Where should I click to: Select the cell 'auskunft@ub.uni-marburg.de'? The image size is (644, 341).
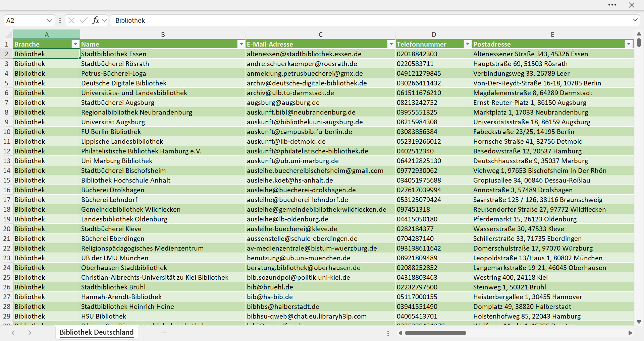click(321, 161)
